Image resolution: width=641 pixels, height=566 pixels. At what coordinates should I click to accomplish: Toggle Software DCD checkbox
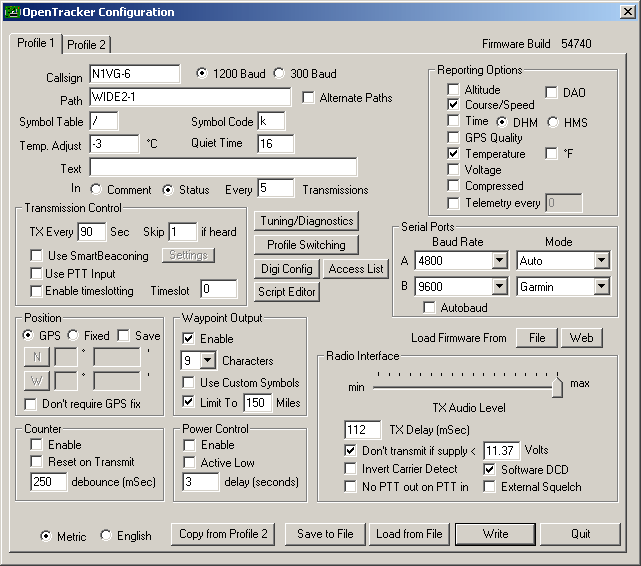(489, 469)
